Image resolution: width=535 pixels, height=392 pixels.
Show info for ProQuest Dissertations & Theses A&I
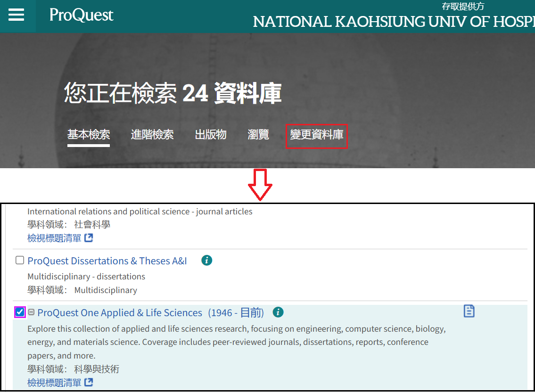pyautogui.click(x=206, y=260)
